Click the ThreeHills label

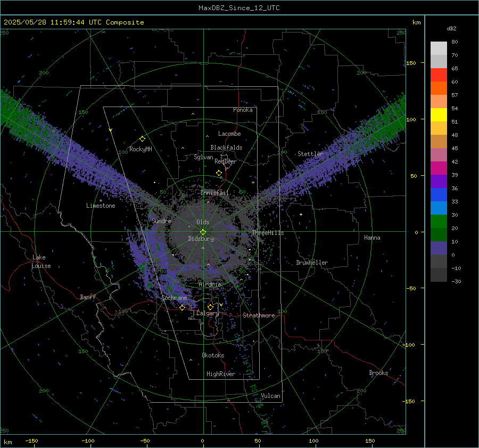(x=268, y=233)
